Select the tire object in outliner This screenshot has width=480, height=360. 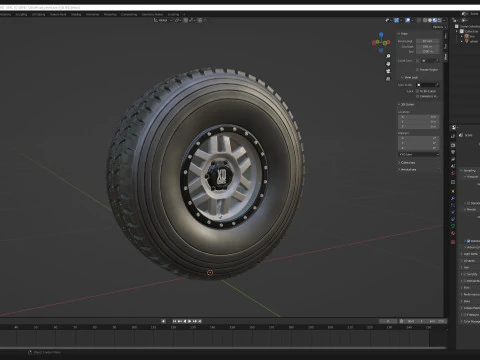click(x=472, y=36)
